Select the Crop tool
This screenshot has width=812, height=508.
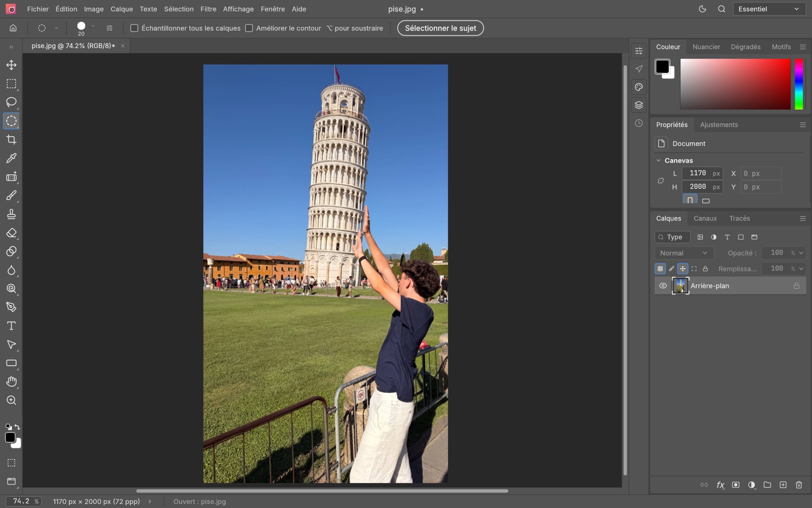tap(11, 140)
